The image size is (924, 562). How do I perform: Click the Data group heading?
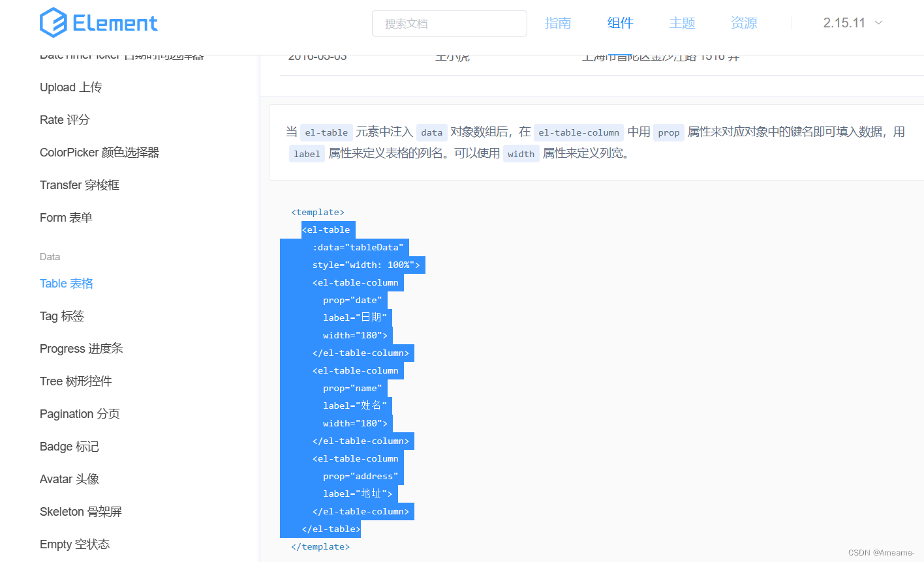(50, 257)
